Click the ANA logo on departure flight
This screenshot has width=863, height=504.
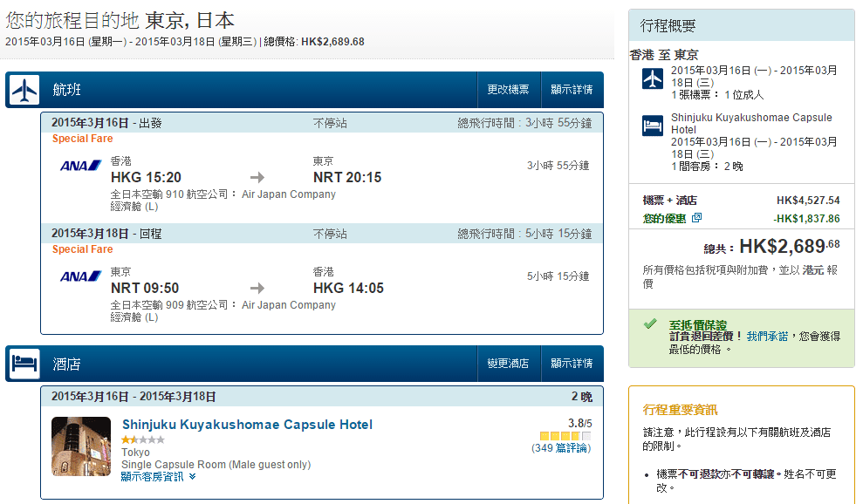[81, 166]
